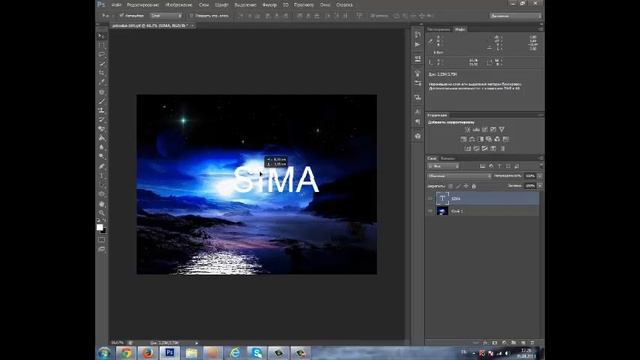Image resolution: width=640 pixels, height=360 pixels.
Task: Hide the SIMA text layer
Action: click(x=430, y=199)
